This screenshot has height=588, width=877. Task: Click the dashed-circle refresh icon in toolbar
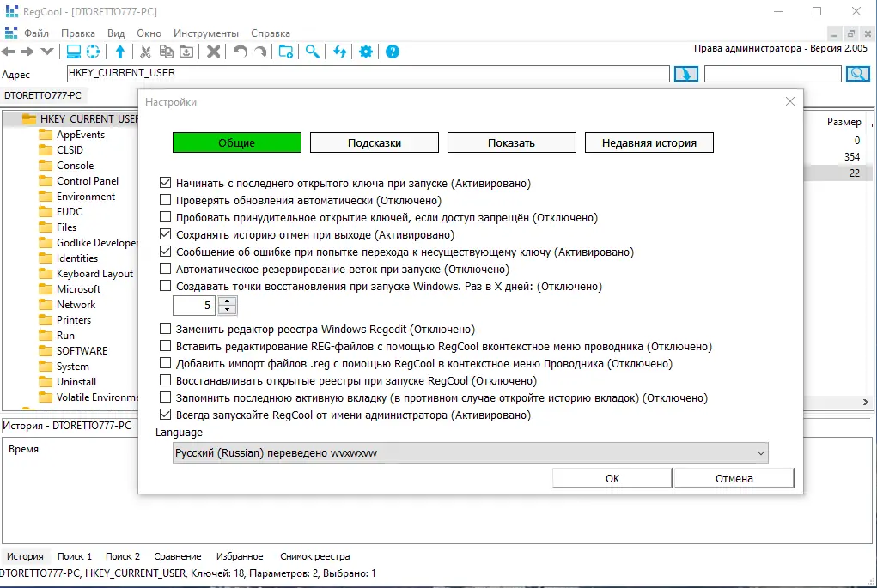click(x=94, y=52)
